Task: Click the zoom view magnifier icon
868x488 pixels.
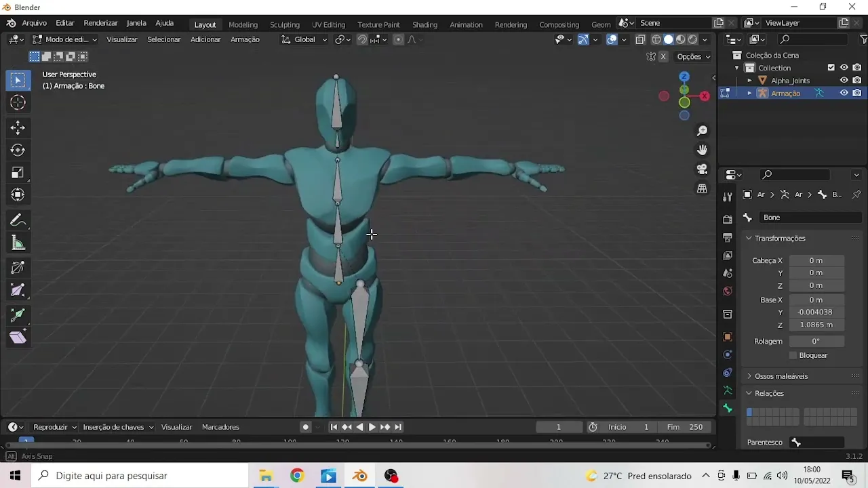Action: [x=703, y=131]
